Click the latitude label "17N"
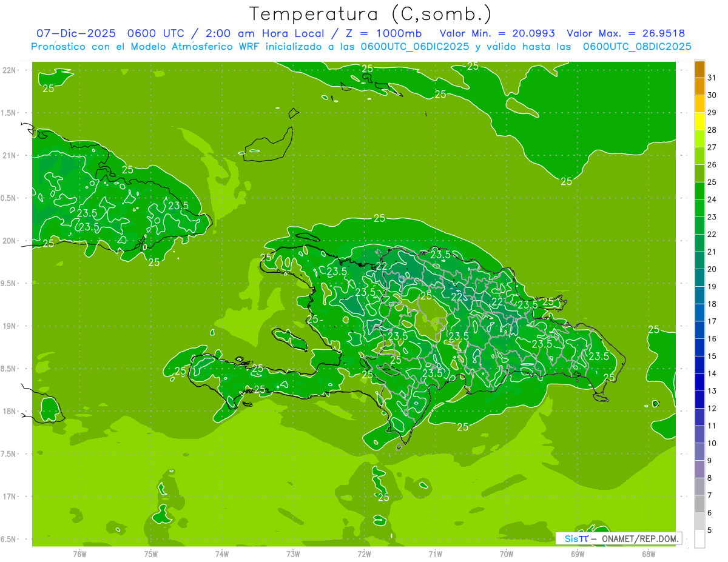728x562 pixels. 9,497
